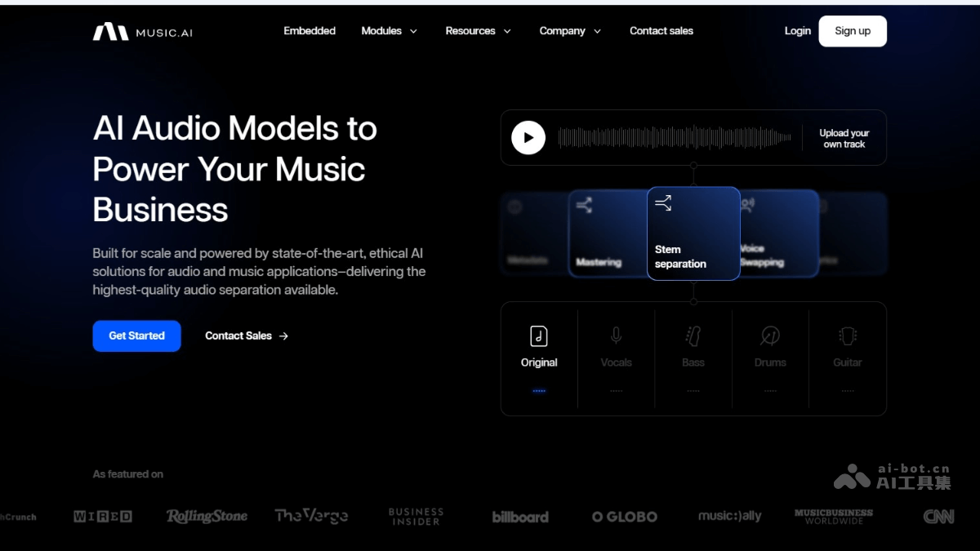Image resolution: width=980 pixels, height=551 pixels.
Task: Click the Sign up button
Action: 853,31
